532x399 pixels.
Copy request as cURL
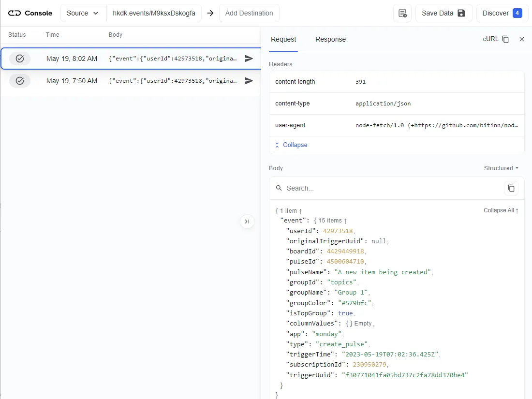point(496,39)
